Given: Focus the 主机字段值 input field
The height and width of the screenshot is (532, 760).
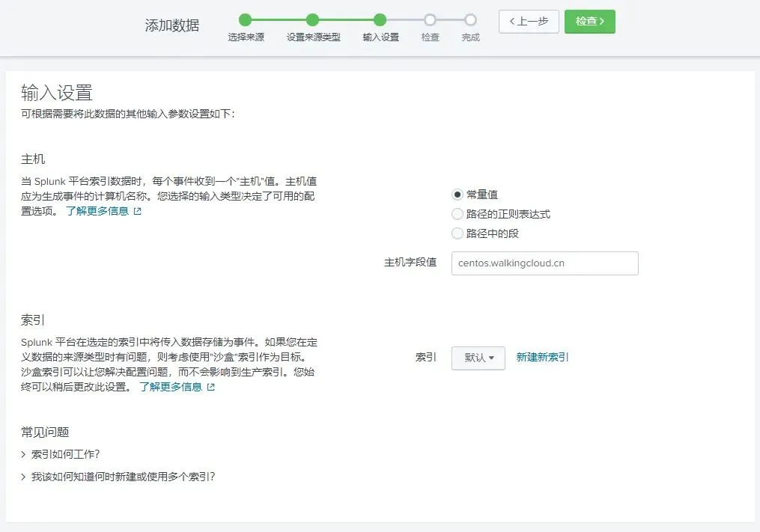Looking at the screenshot, I should 545,263.
